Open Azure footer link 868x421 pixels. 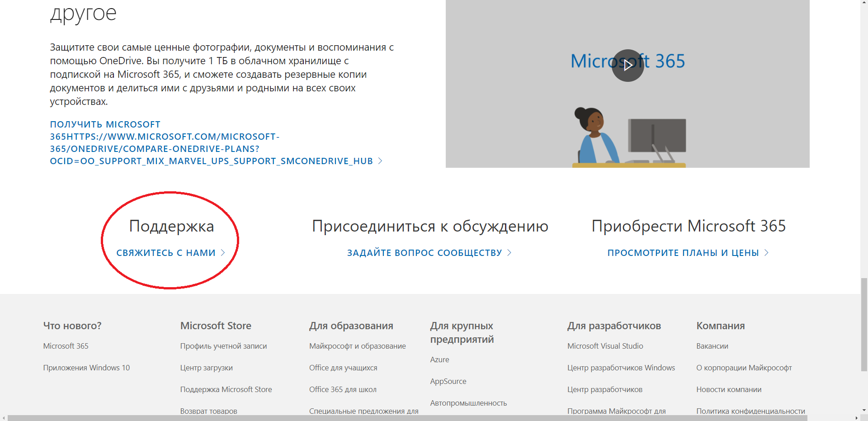439,360
